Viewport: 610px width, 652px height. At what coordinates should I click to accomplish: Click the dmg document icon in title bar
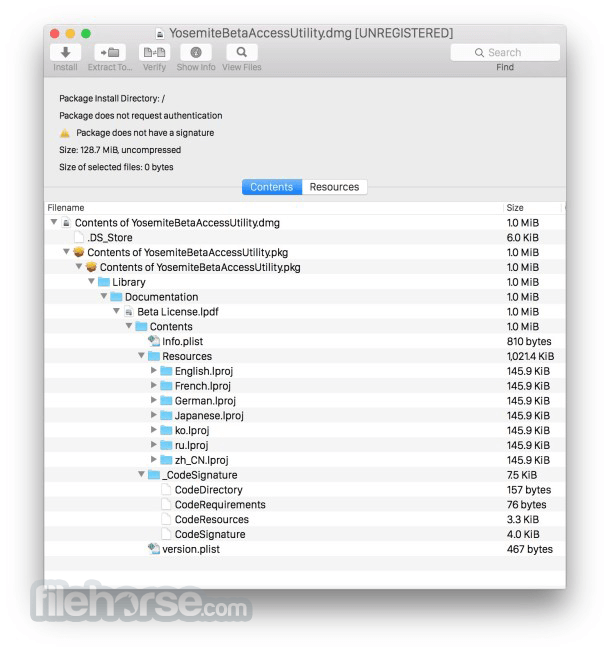[160, 34]
